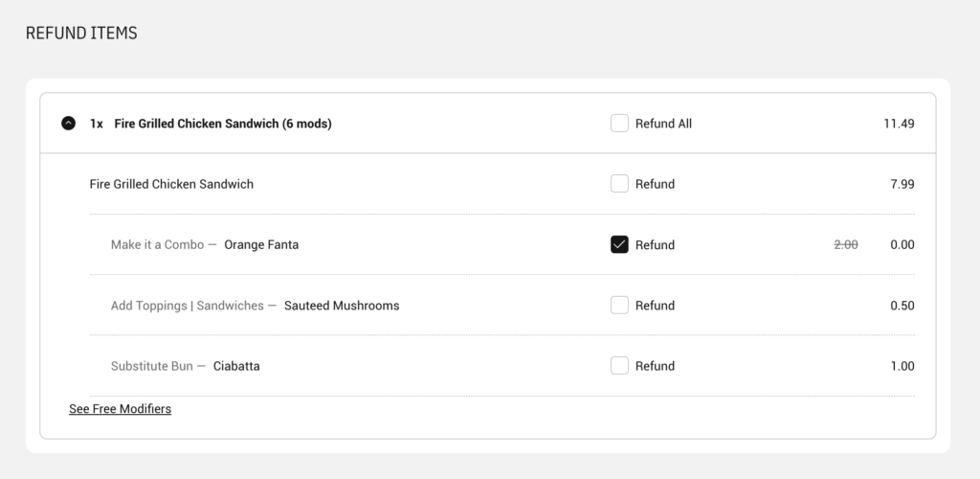
Task: Check the Refund All checkbox
Action: [x=619, y=124]
